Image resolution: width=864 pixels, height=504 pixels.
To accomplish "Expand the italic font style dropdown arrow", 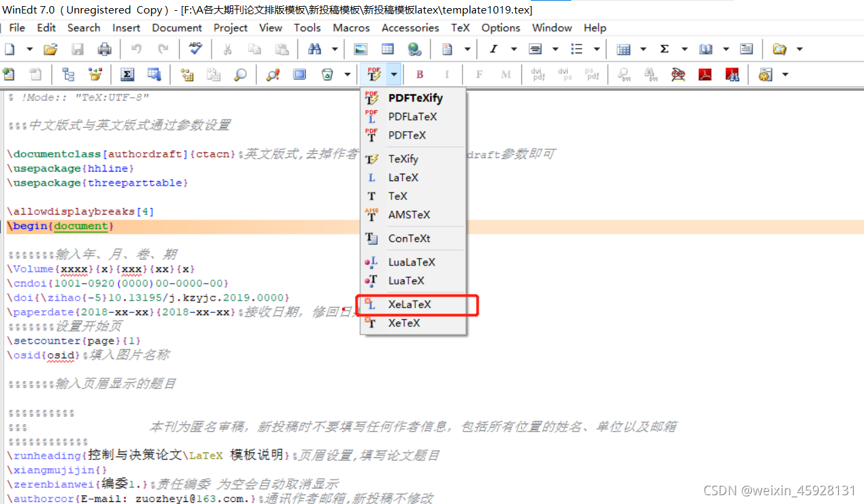I will coord(514,49).
